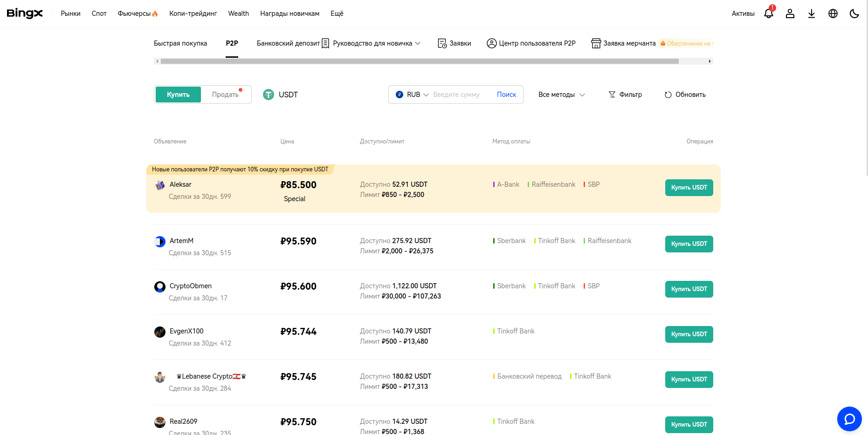Switch to Быстрая покупка tab

coord(180,43)
